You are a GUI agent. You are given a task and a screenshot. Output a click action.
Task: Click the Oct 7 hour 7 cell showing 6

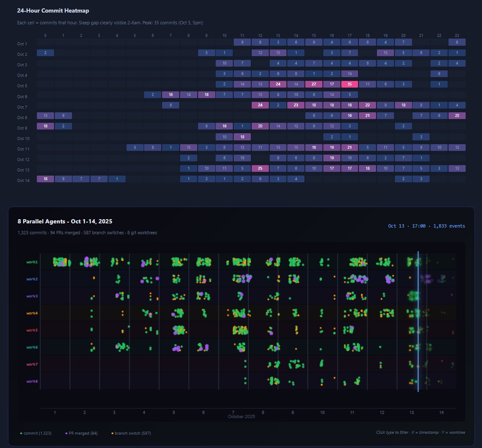pyautogui.click(x=170, y=105)
